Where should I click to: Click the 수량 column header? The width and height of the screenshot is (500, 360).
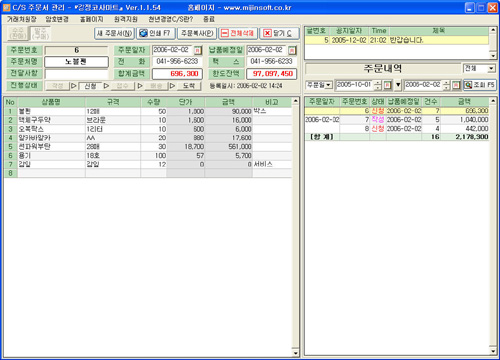(x=153, y=102)
